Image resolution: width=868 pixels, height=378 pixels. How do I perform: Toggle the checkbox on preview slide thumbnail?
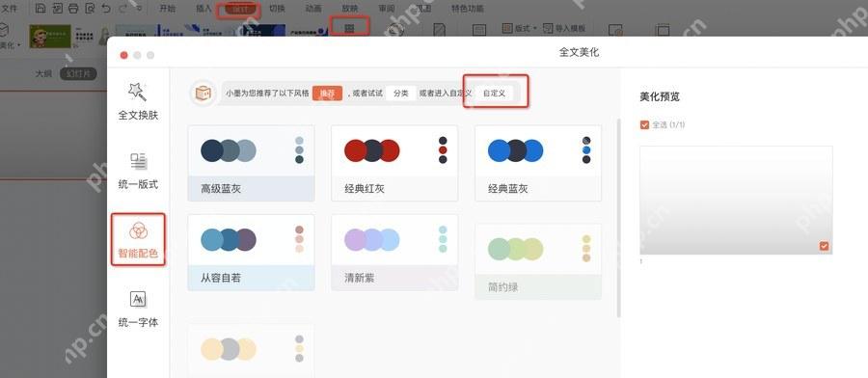(x=825, y=246)
